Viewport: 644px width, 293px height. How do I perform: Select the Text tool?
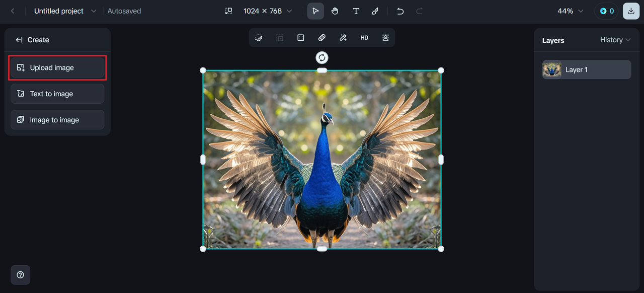coord(356,11)
